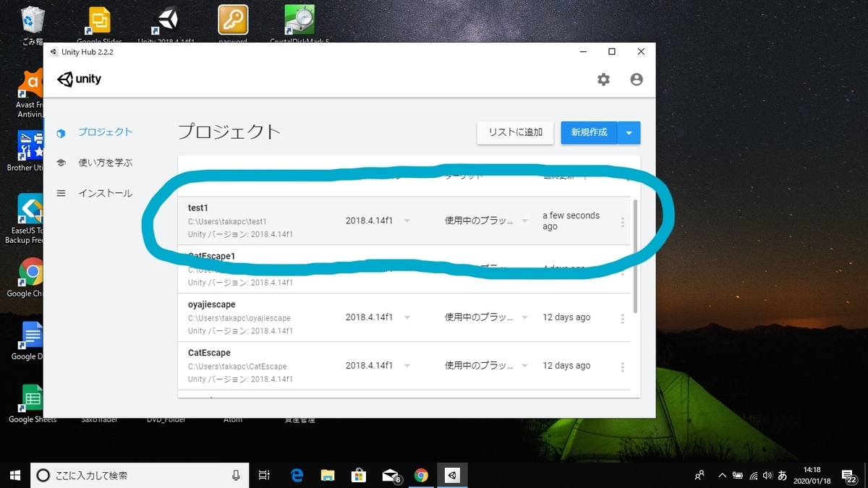Click the CatEscape project path C:\Users\takapc\CatEscape
This screenshot has width=868, height=488.
click(x=237, y=367)
